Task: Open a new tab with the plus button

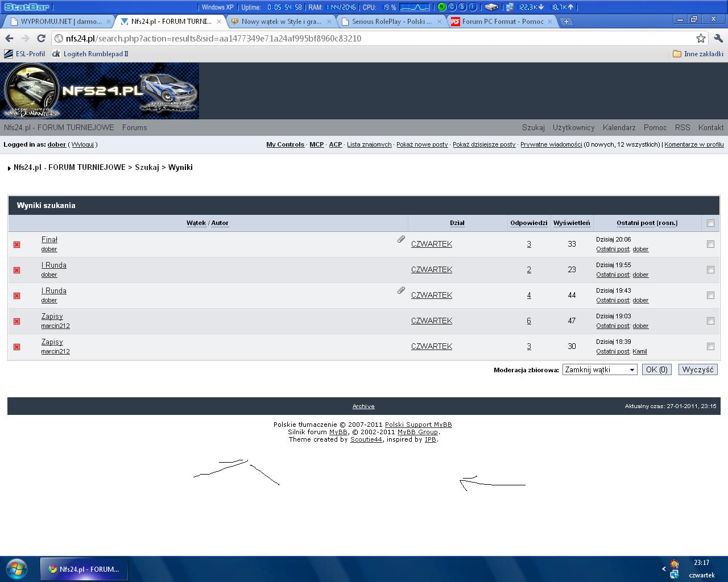Action: tap(566, 22)
